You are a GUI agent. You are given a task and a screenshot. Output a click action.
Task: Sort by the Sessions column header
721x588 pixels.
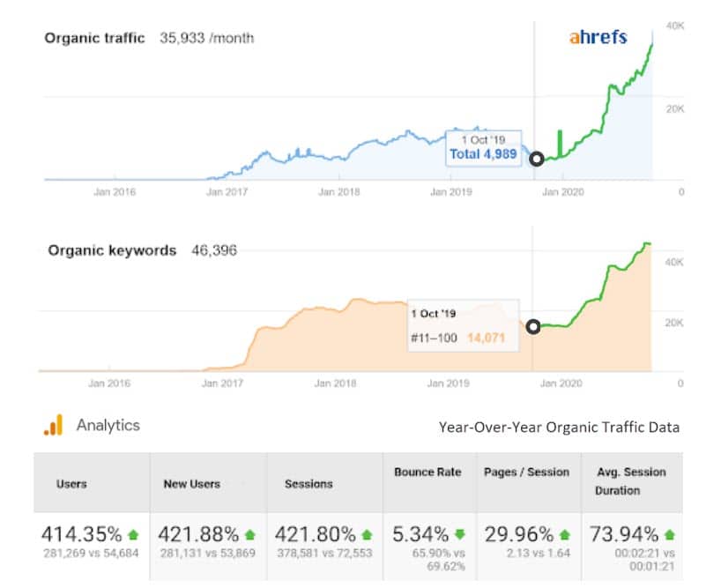click(x=308, y=484)
